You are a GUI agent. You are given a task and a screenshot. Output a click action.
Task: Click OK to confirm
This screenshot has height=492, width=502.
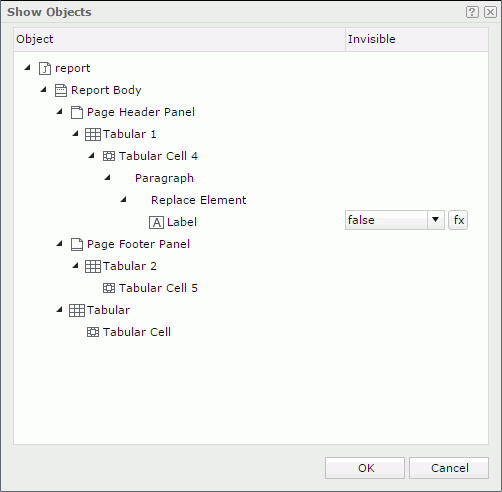[x=365, y=468]
